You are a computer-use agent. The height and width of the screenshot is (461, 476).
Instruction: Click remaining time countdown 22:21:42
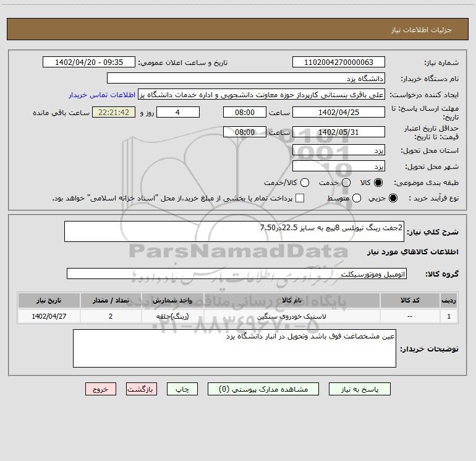point(114,112)
